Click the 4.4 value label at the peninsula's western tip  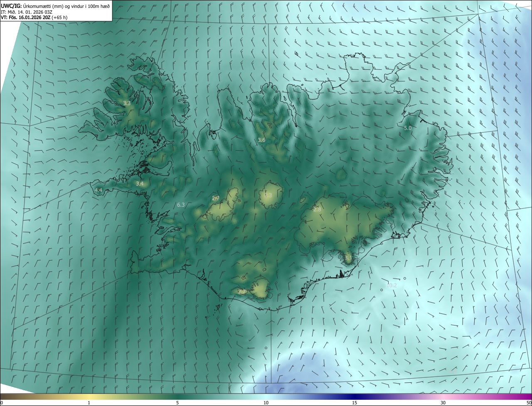[x=99, y=190]
